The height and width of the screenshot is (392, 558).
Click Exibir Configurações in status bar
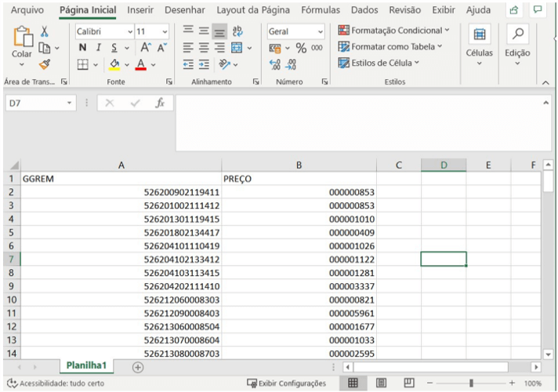(286, 383)
